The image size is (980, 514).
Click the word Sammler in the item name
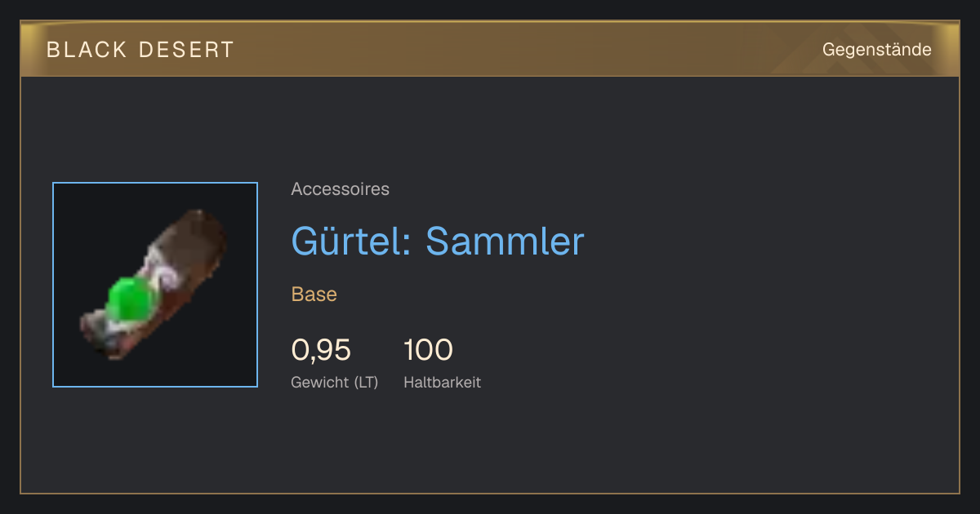point(505,241)
